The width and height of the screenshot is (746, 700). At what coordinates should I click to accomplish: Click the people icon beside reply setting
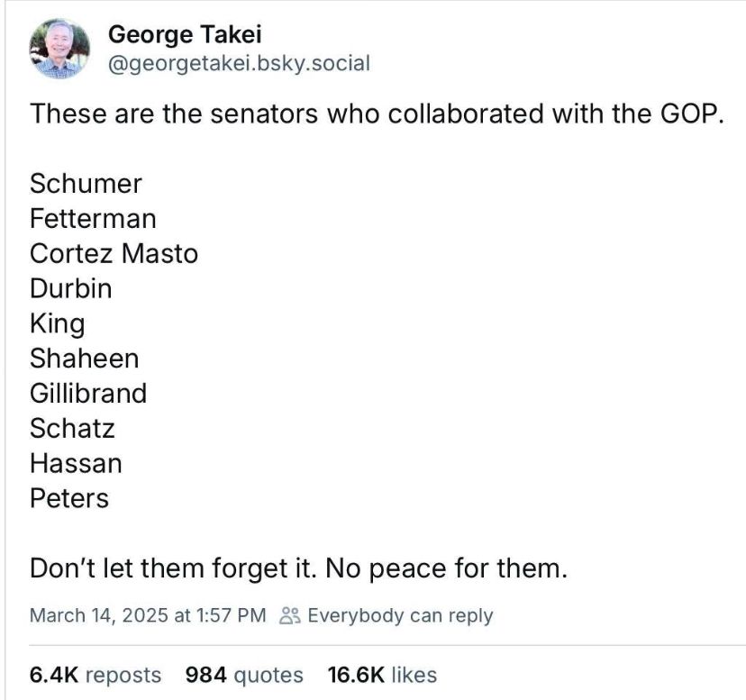click(x=288, y=616)
